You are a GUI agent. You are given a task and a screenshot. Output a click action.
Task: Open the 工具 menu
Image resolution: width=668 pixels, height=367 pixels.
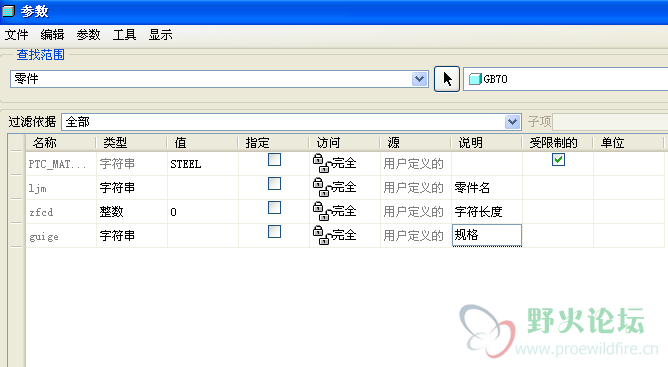point(124,35)
